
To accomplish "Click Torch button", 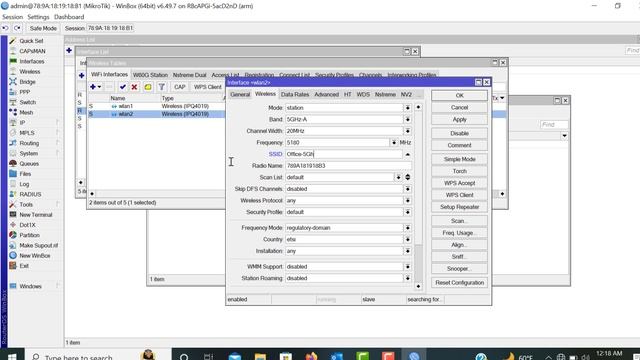I will pyautogui.click(x=460, y=171).
